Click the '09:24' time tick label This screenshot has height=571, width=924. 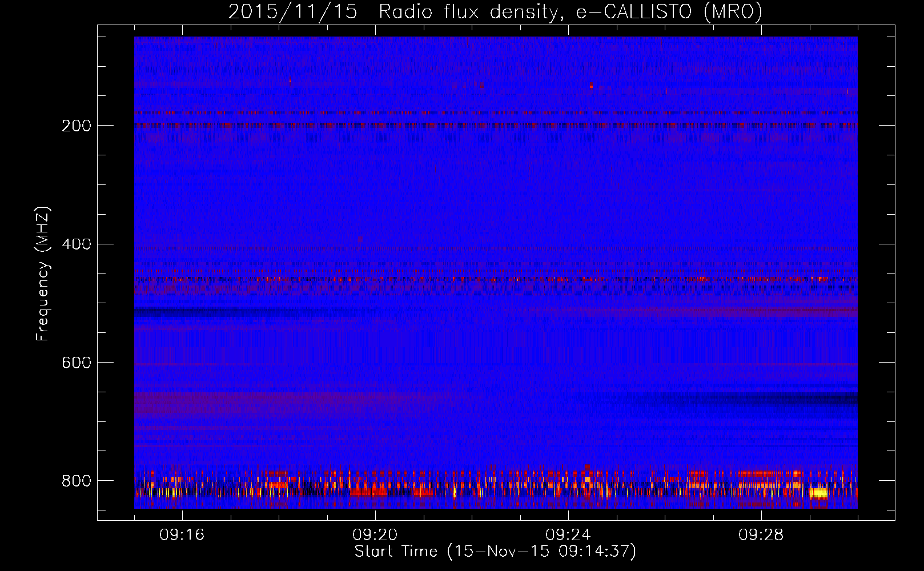(568, 535)
